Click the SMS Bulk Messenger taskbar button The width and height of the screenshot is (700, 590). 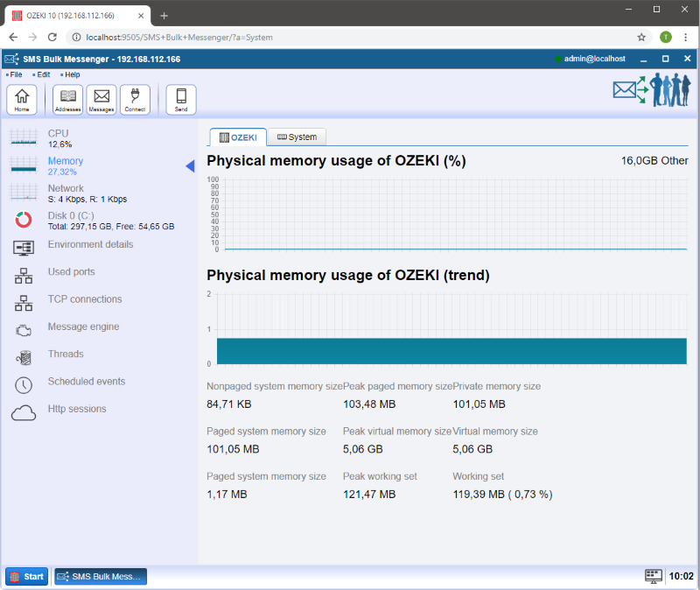[x=101, y=576]
